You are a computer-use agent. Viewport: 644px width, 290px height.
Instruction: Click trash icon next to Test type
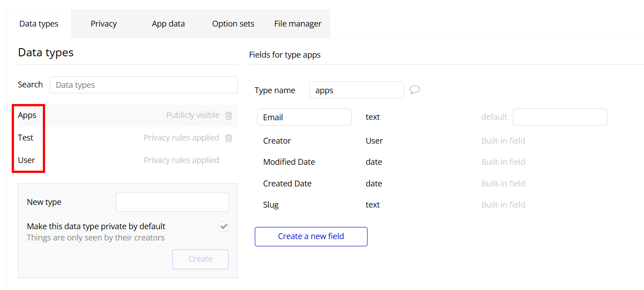229,138
